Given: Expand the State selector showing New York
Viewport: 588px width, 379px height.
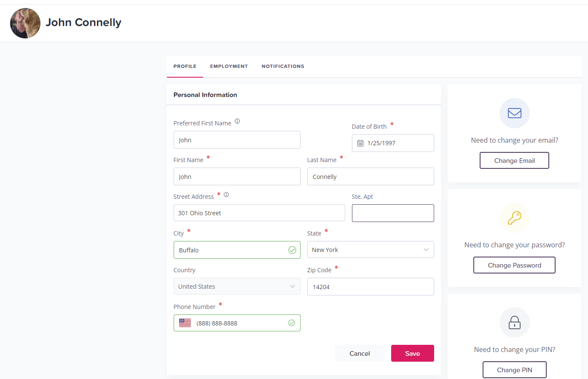Looking at the screenshot, I should pyautogui.click(x=426, y=249).
